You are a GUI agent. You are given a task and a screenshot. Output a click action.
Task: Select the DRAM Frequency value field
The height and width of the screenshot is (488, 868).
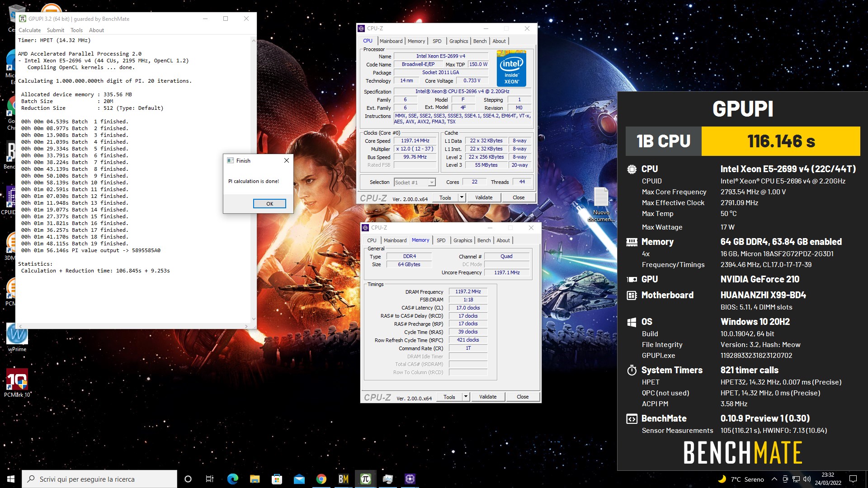(x=468, y=292)
